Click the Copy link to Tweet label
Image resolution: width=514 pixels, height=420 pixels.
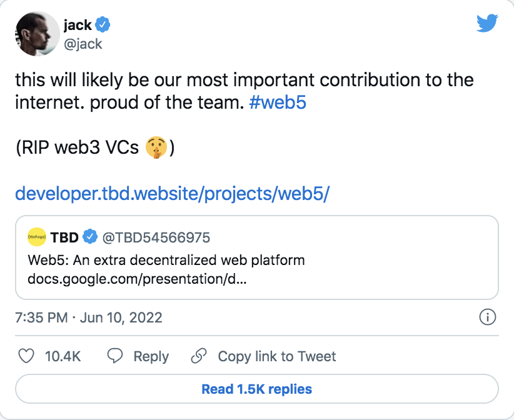(276, 356)
